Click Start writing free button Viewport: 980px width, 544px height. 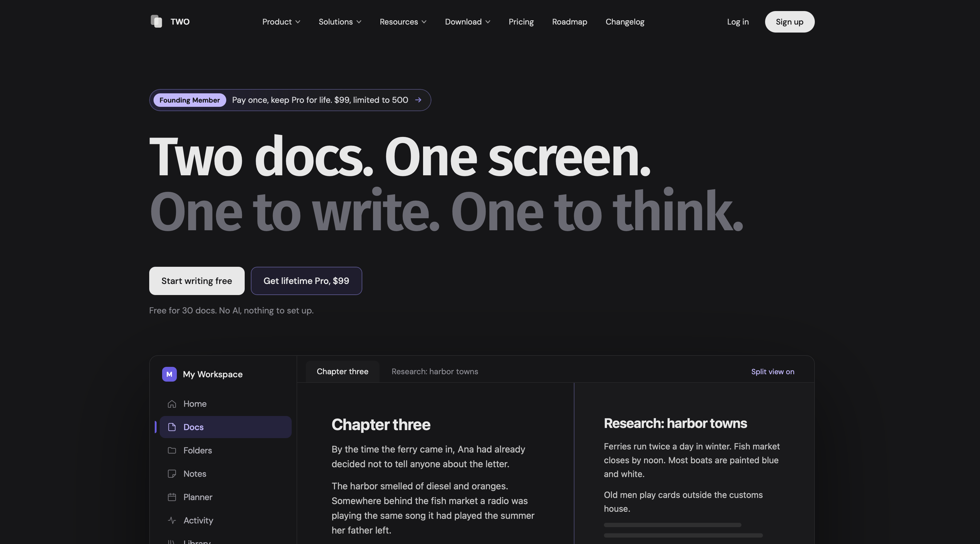pos(197,281)
